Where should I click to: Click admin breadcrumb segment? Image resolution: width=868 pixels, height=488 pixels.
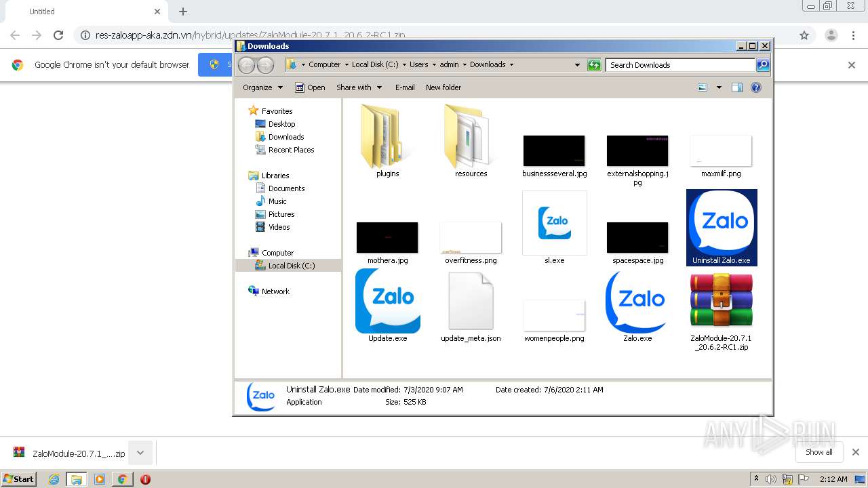click(449, 65)
